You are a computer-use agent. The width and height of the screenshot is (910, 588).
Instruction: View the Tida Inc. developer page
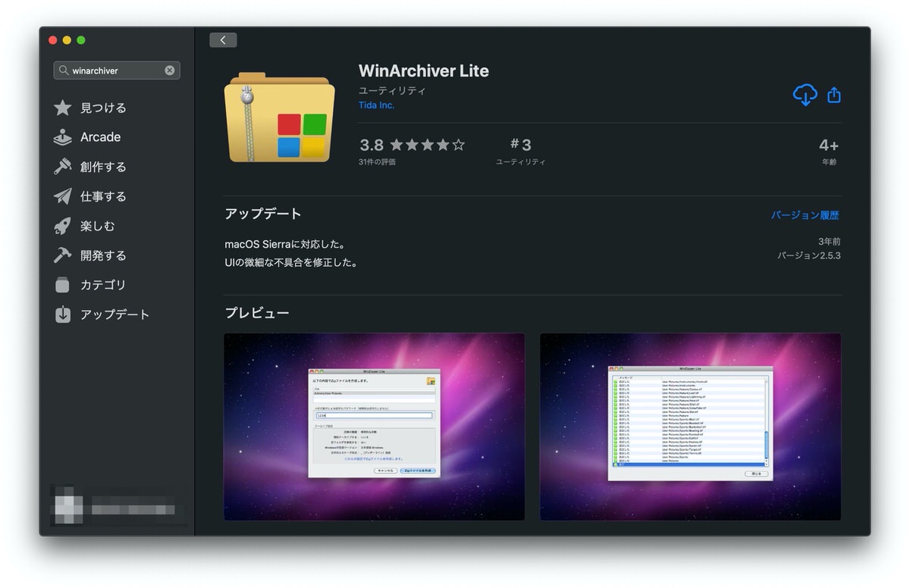pos(377,105)
